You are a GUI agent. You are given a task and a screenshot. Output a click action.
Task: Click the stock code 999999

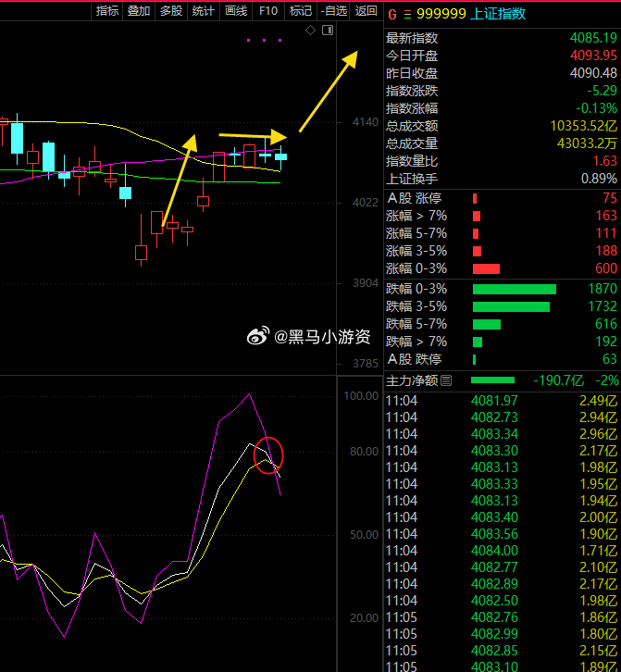tap(441, 14)
